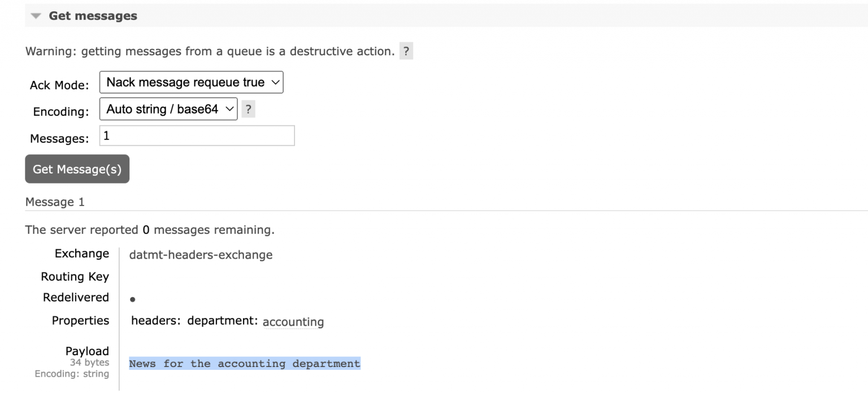Click the Properties row label

pos(80,320)
